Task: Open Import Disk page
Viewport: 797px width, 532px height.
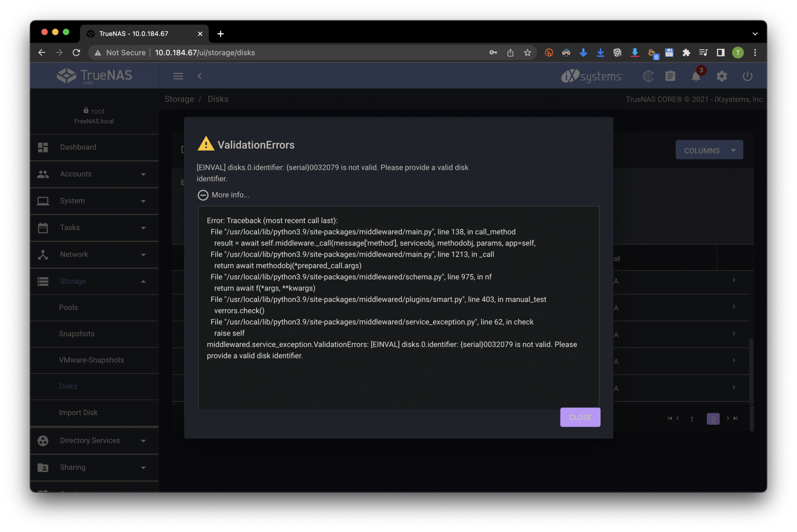Action: point(94,413)
